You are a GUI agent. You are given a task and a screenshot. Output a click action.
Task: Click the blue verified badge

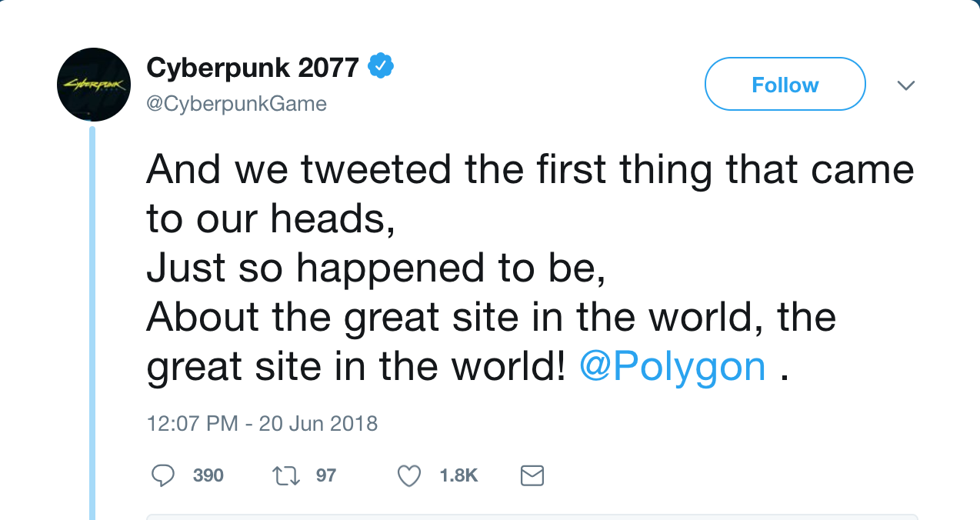pos(381,68)
